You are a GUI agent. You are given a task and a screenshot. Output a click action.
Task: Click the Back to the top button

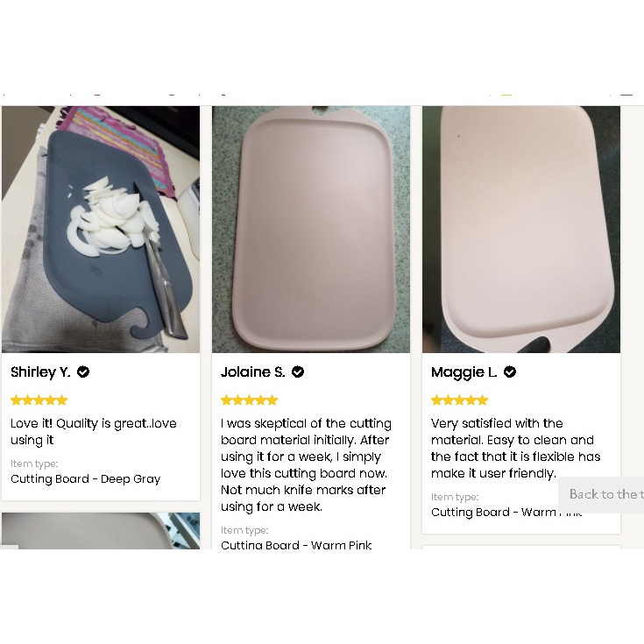(601, 494)
